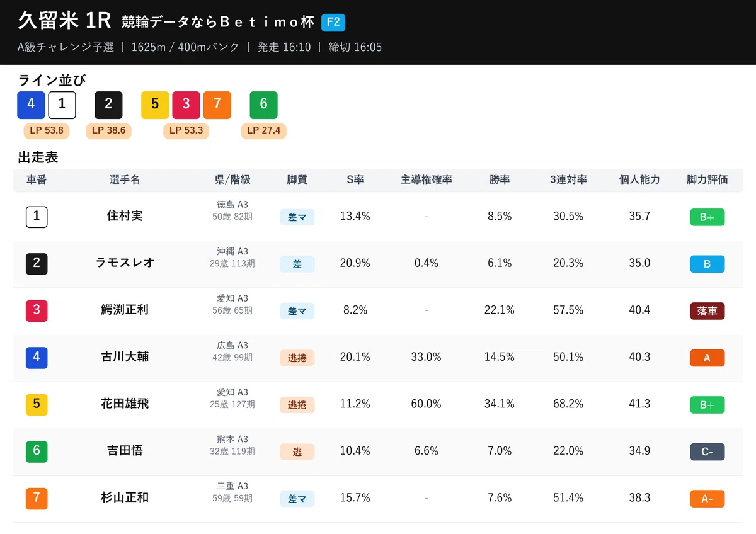Click the red number 3 line-up badge

186,105
